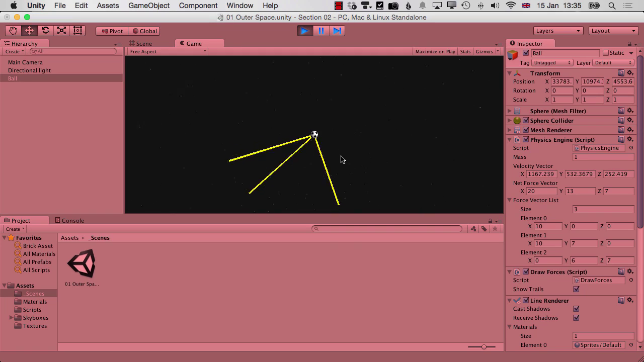Disable the Mesh Renderer checkbox

coord(526,130)
